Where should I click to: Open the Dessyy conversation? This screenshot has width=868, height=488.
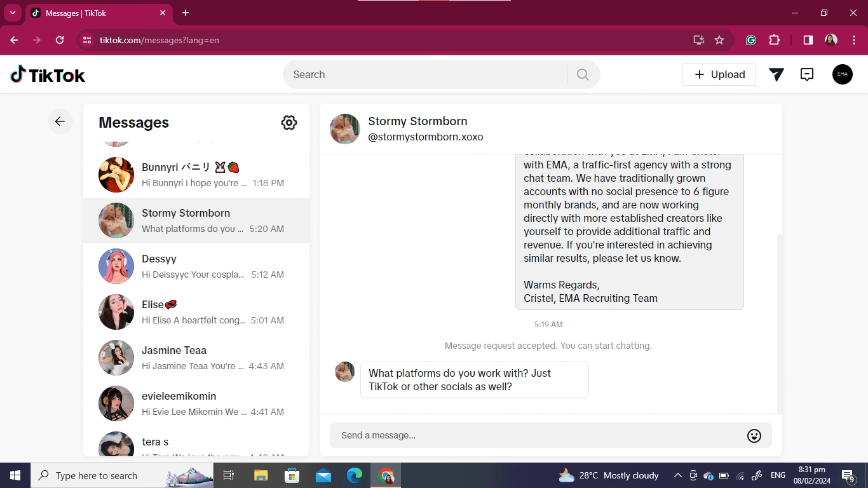click(x=196, y=266)
